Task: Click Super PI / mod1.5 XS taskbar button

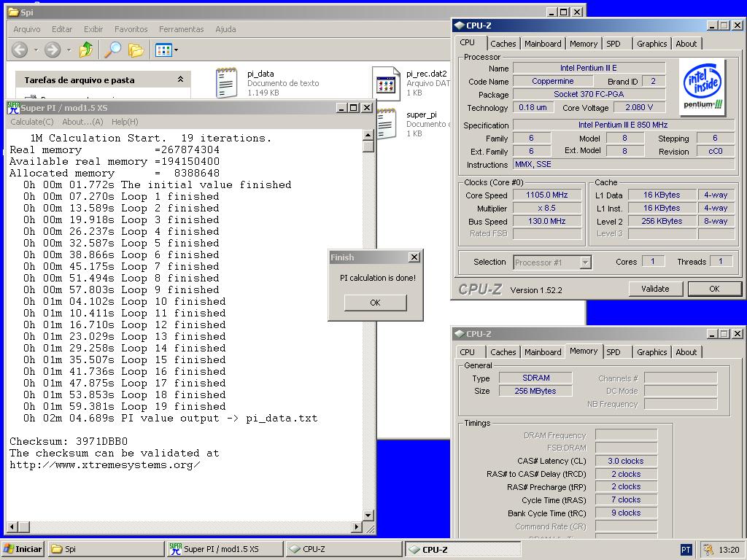Action: [225, 549]
